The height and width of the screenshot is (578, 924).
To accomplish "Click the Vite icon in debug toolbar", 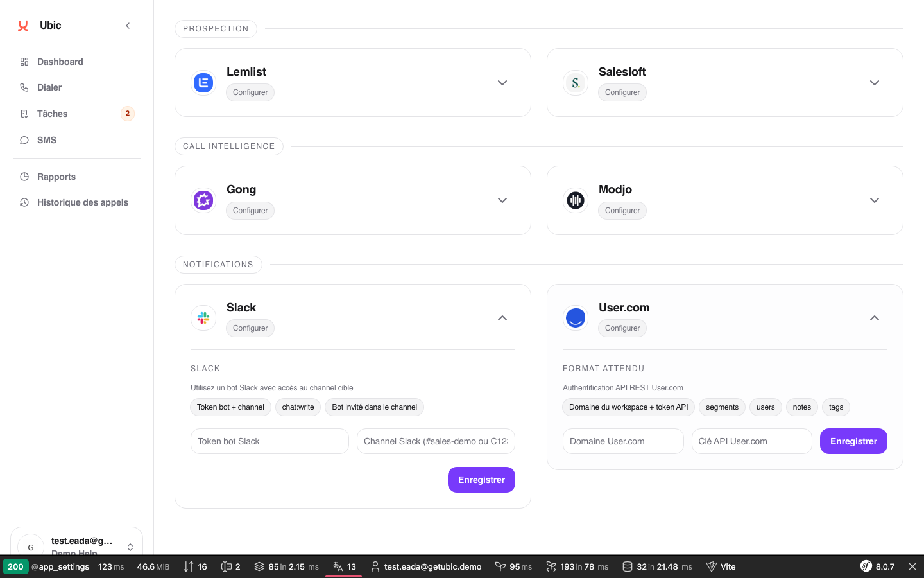I will click(711, 566).
